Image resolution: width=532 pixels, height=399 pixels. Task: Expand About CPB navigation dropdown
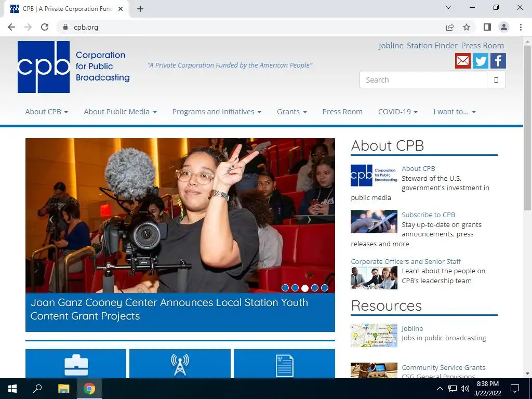pyautogui.click(x=46, y=112)
